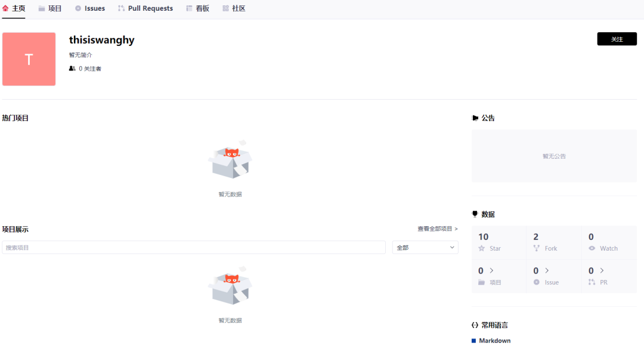Click the home icon in 主页 tab
This screenshot has width=644, height=354.
(x=5, y=8)
